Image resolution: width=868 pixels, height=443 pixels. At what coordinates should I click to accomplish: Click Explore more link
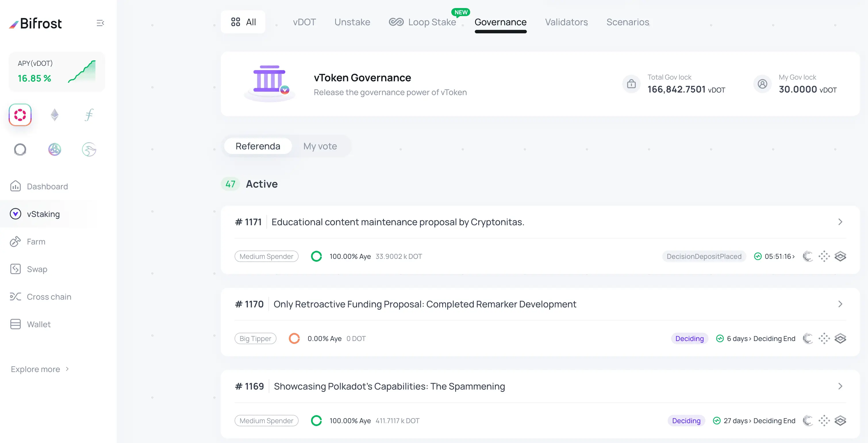coord(40,369)
